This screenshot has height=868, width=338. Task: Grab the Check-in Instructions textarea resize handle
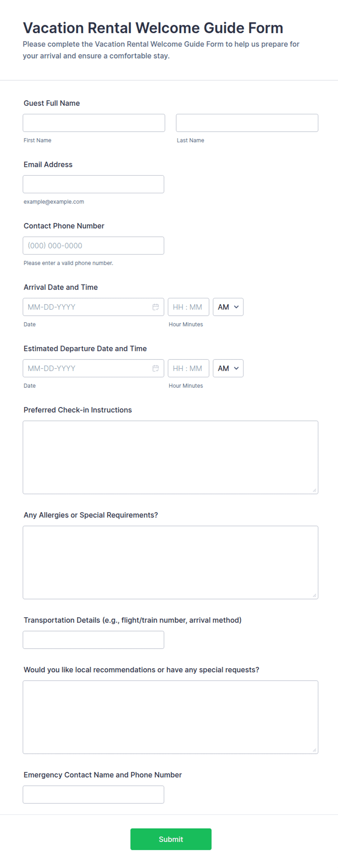[315, 490]
